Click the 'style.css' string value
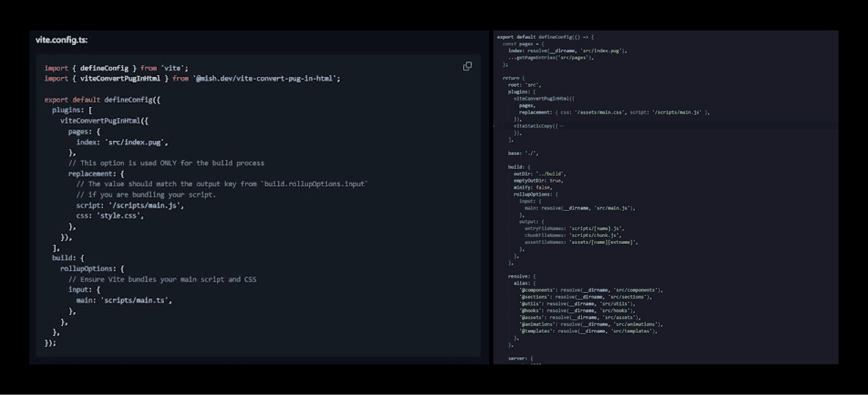 (118, 216)
